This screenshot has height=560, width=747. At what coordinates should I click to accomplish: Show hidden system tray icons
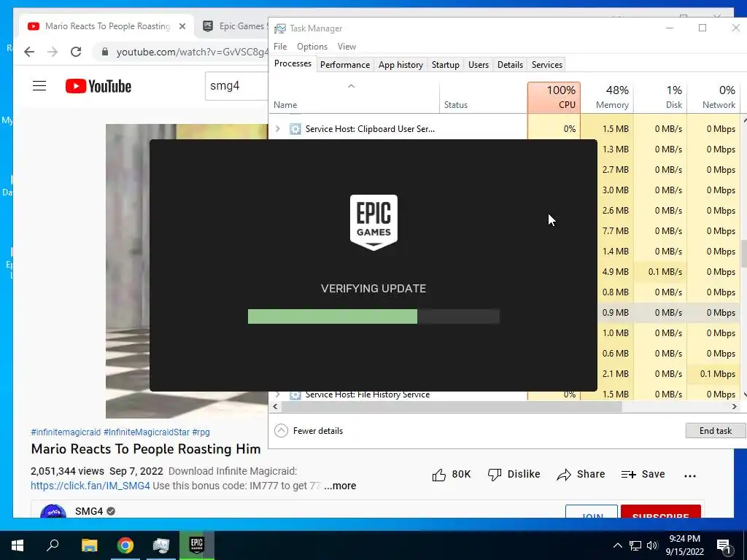[x=617, y=545]
